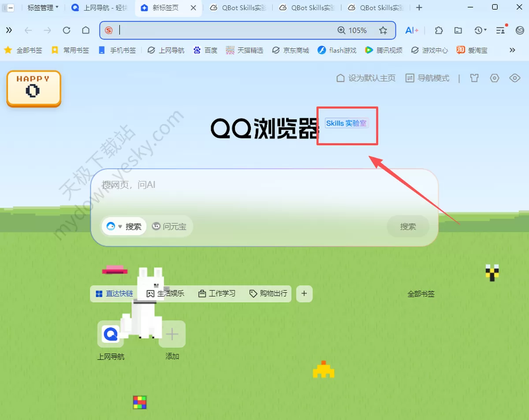Open the 爱淘宝 bookmark
Image resolution: width=529 pixels, height=420 pixels.
(472, 50)
